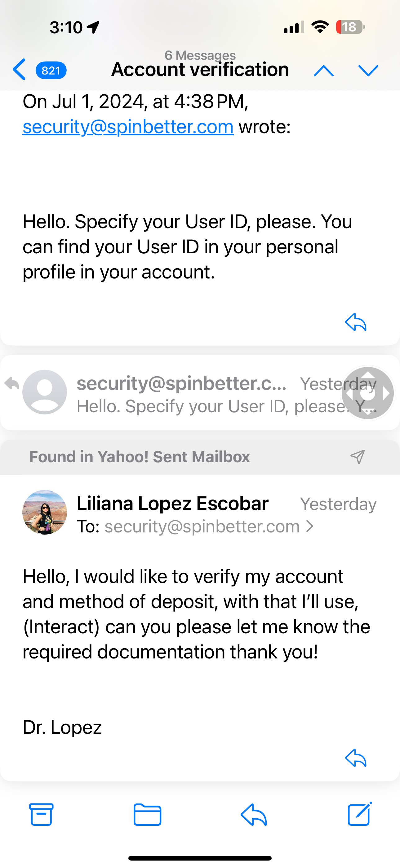This screenshot has width=400, height=868.
Task: Tap the back arrow to the mailbox
Action: click(19, 70)
